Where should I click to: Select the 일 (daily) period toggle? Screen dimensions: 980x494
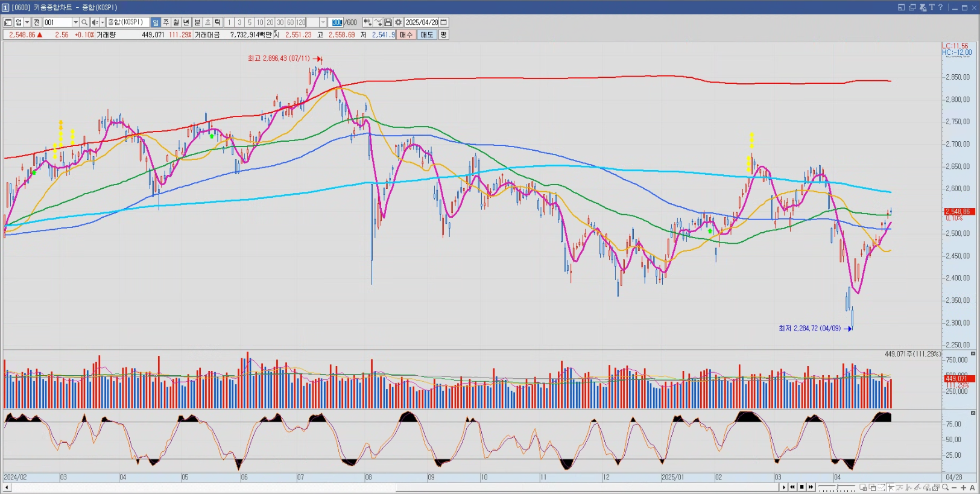coord(155,22)
